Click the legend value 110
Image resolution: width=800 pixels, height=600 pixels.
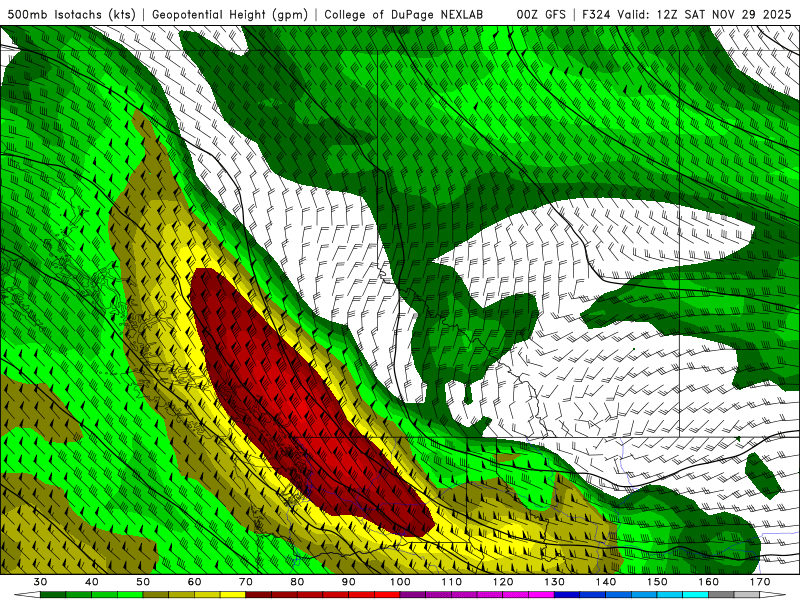452,582
